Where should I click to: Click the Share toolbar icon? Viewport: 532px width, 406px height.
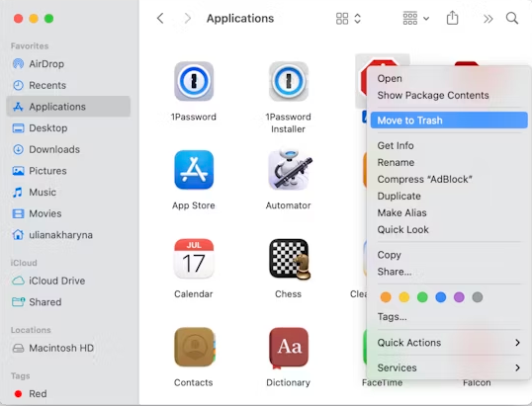point(452,18)
